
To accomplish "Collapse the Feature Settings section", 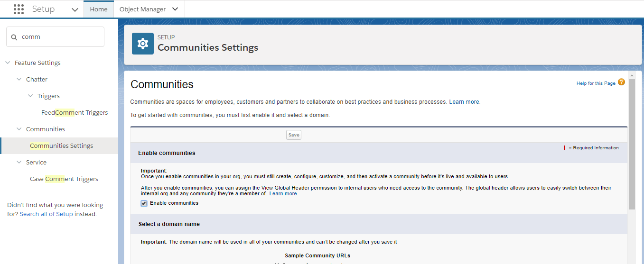I will coord(8,63).
